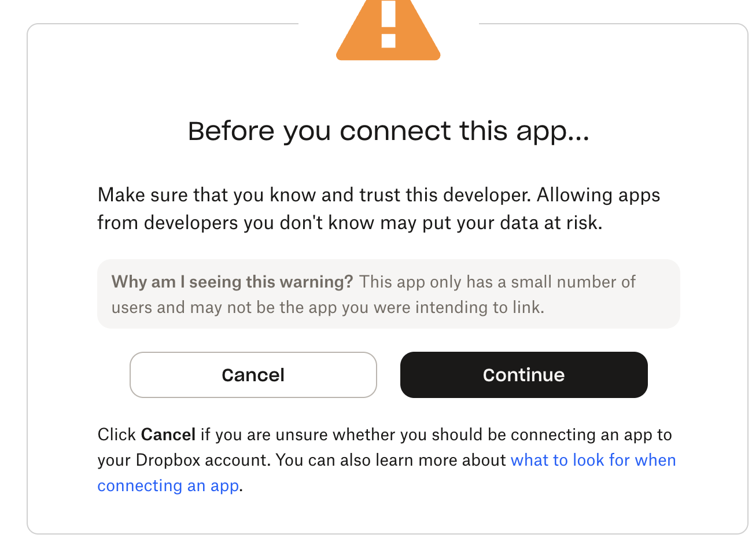Select the 'Why am I seeing this warning?' text

[232, 282]
